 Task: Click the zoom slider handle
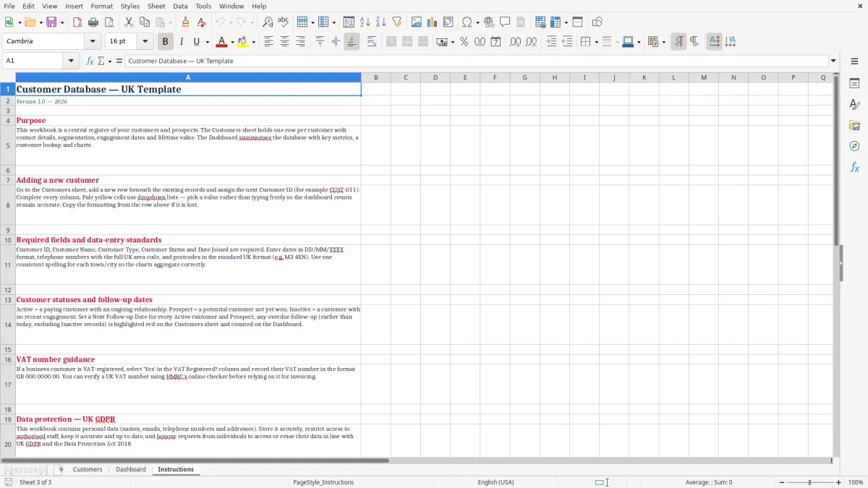click(x=809, y=482)
